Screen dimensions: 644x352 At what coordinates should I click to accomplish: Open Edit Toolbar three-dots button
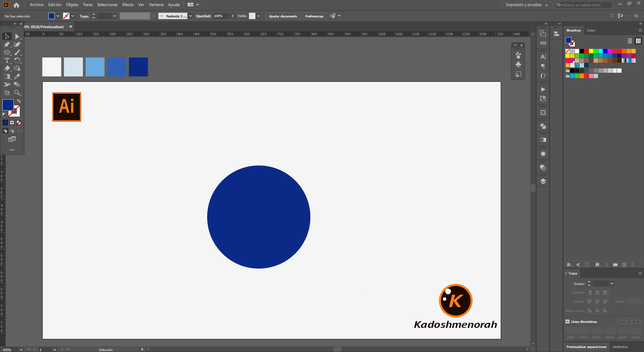pyautogui.click(x=12, y=150)
